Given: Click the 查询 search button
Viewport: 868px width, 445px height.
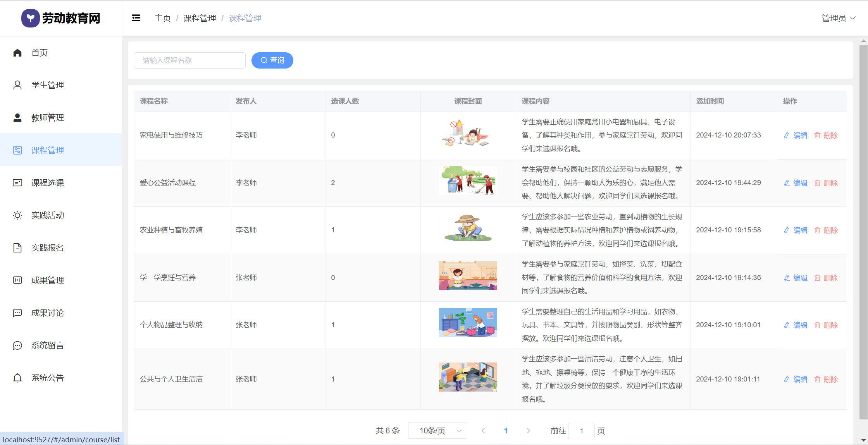Looking at the screenshot, I should (272, 60).
